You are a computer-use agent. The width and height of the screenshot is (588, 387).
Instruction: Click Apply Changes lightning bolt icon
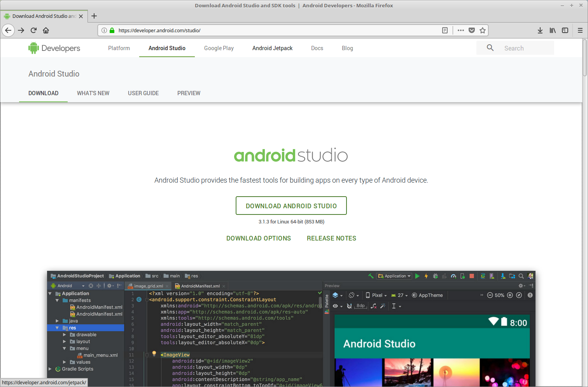pyautogui.click(x=426, y=276)
